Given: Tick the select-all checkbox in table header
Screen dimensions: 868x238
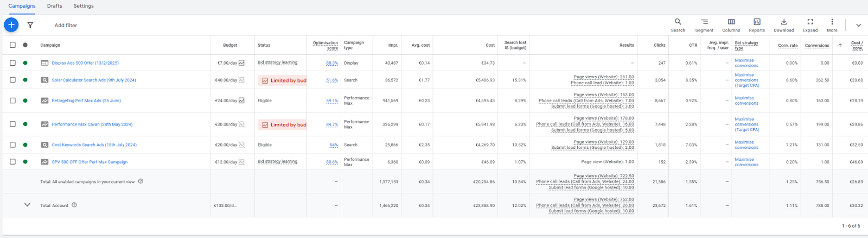Looking at the screenshot, I should [12, 45].
